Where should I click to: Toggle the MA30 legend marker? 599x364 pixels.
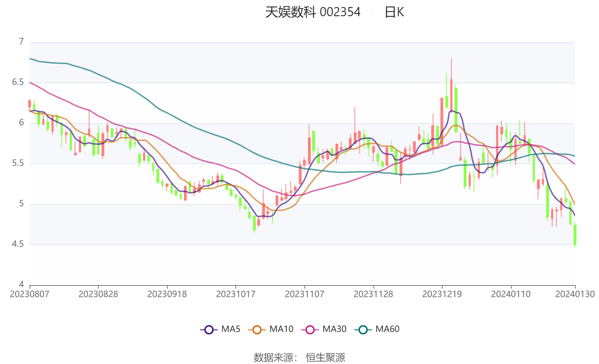[310, 330]
